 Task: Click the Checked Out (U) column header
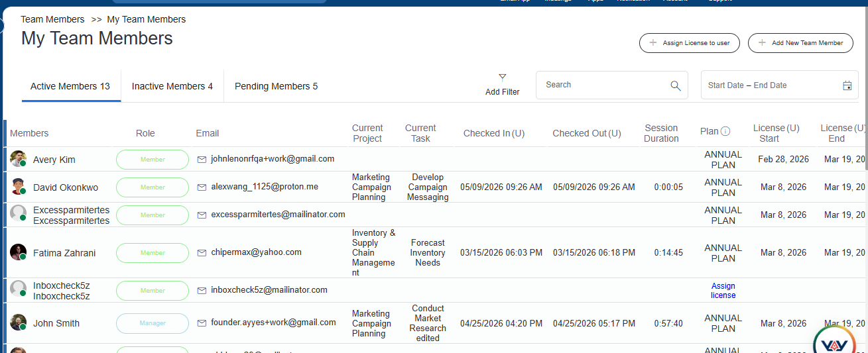[587, 133]
